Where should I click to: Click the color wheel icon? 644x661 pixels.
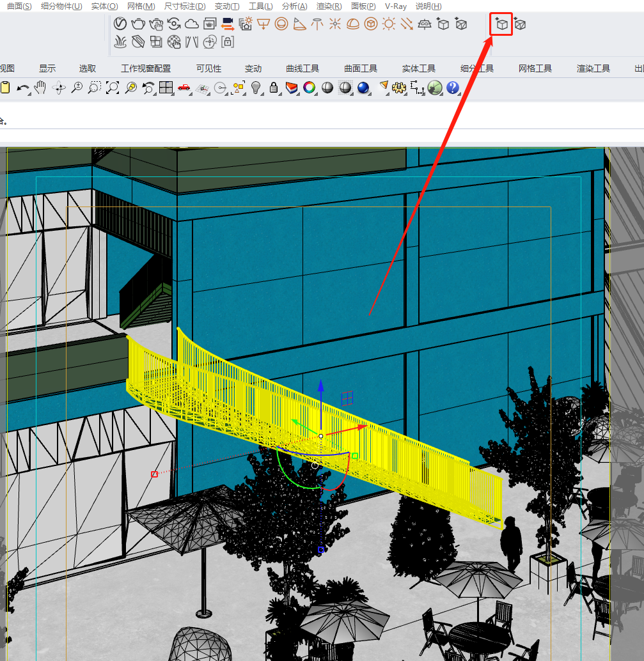[310, 88]
